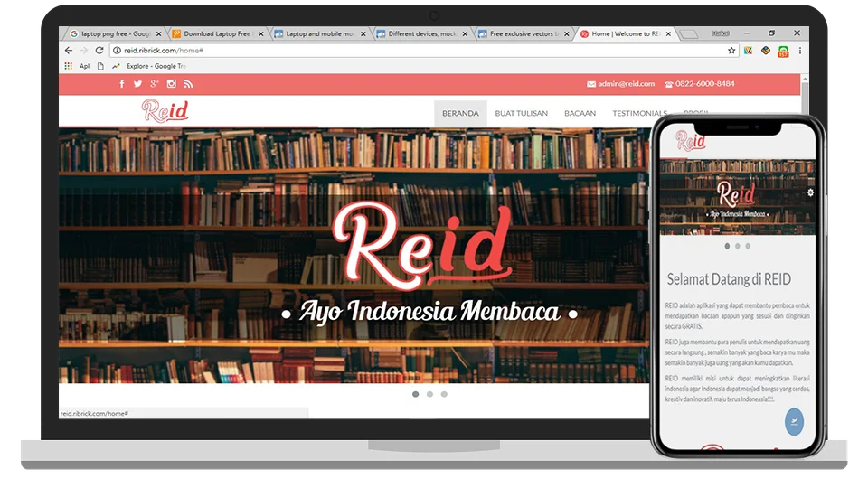Select first carousel dot on desktop slider
This screenshot has width=868, height=488.
tap(415, 394)
